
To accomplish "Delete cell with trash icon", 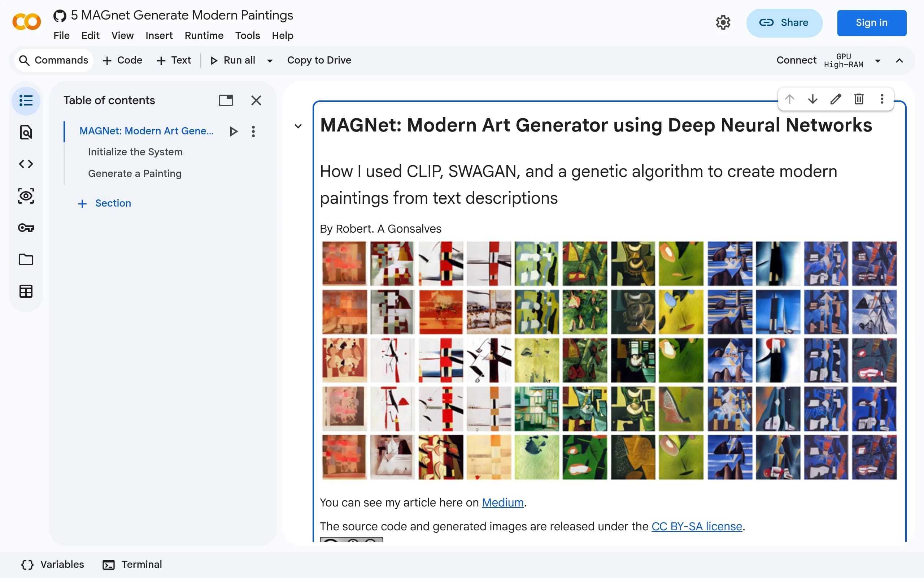I will click(859, 99).
